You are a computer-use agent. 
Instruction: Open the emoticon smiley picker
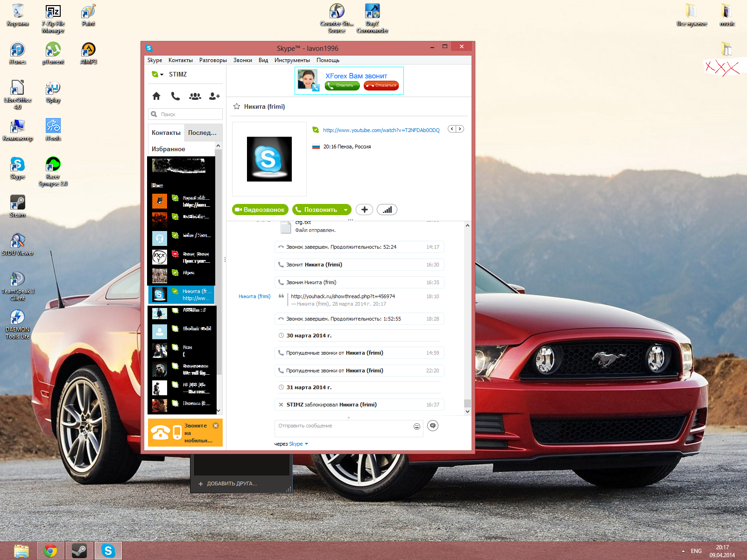tap(417, 427)
